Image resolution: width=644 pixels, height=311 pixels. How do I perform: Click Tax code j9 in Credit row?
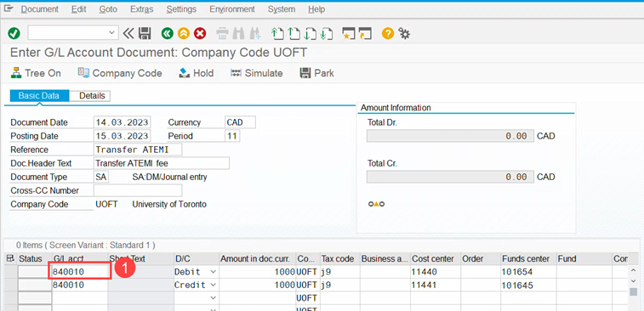pos(340,285)
